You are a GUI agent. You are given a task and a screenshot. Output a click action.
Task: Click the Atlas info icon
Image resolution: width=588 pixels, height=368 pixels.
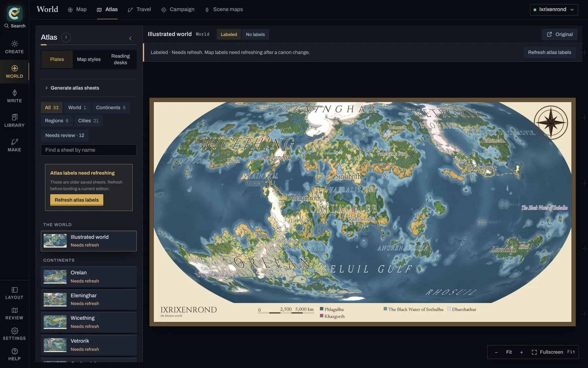66,37
